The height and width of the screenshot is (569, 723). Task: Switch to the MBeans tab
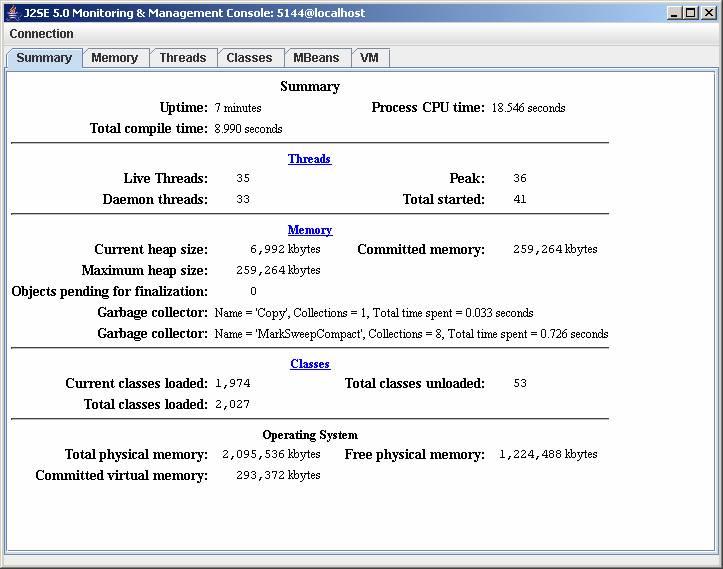coord(316,58)
